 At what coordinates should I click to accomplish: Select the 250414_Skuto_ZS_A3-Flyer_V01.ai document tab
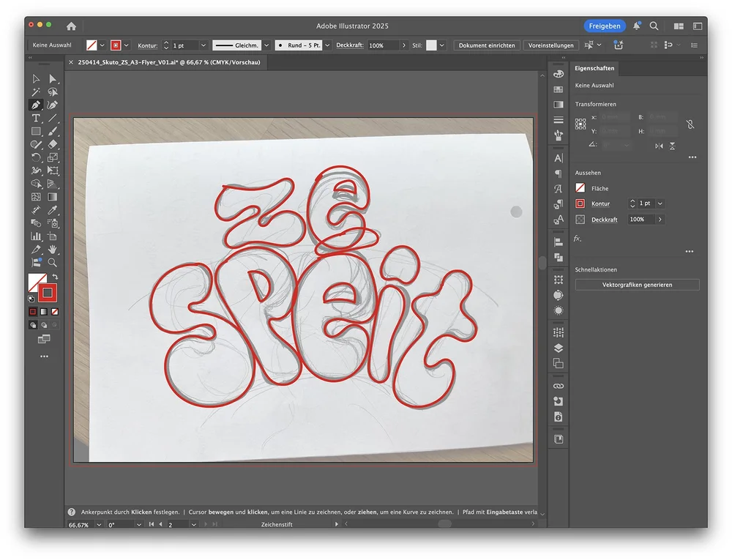click(x=169, y=62)
